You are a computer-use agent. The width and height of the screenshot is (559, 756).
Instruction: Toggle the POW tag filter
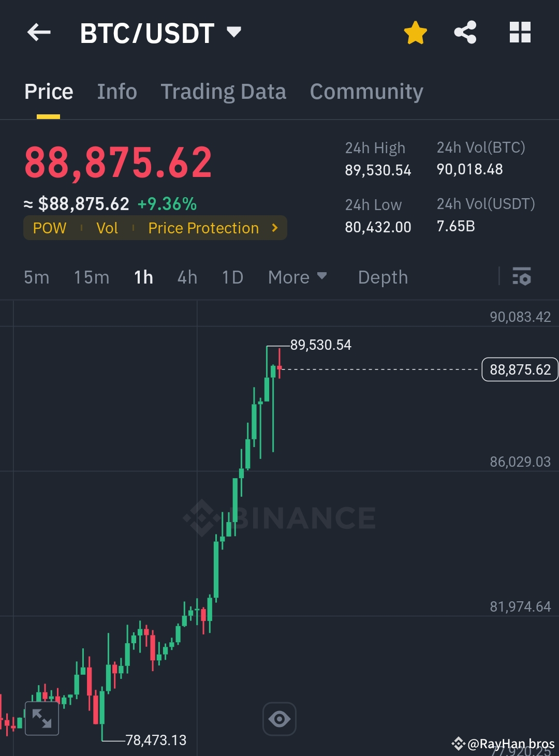50,228
